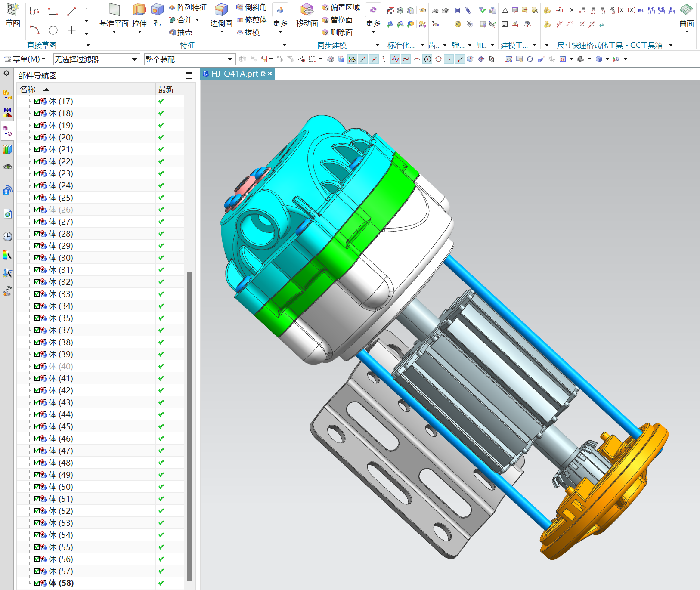
Task: Uncheck visibility checkbox for 体 (22)
Action: pyautogui.click(x=37, y=161)
